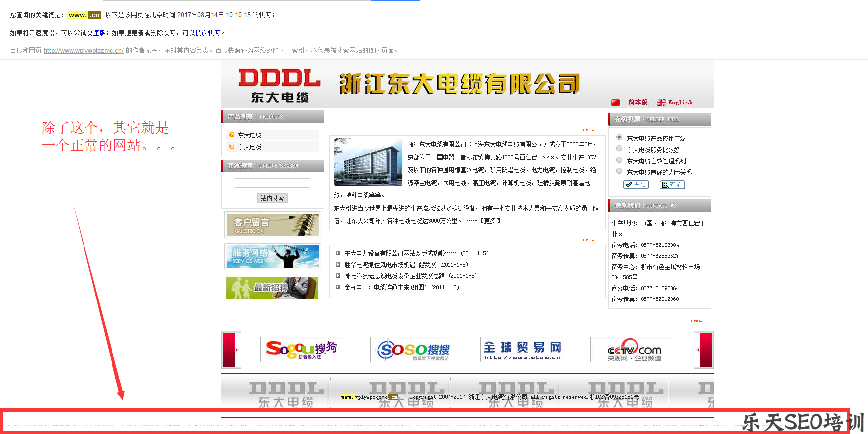Select the 东大电缆服务比较好 poll option

click(x=619, y=149)
